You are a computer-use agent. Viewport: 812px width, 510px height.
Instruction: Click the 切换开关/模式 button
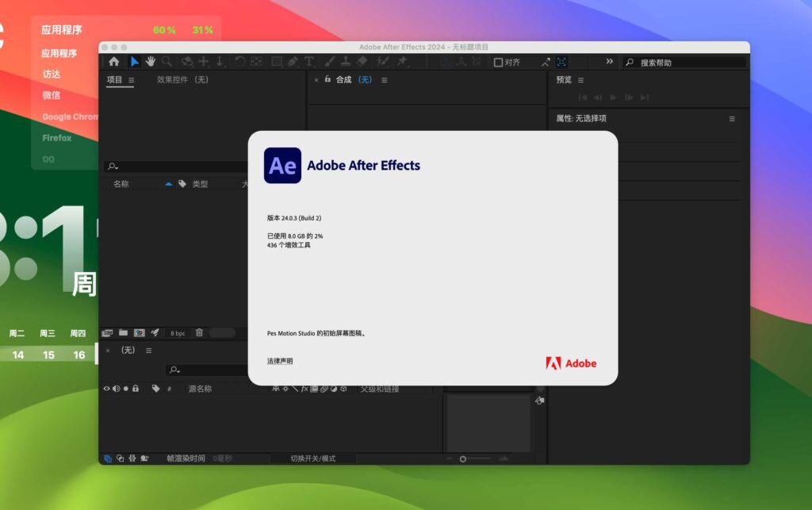coord(312,458)
